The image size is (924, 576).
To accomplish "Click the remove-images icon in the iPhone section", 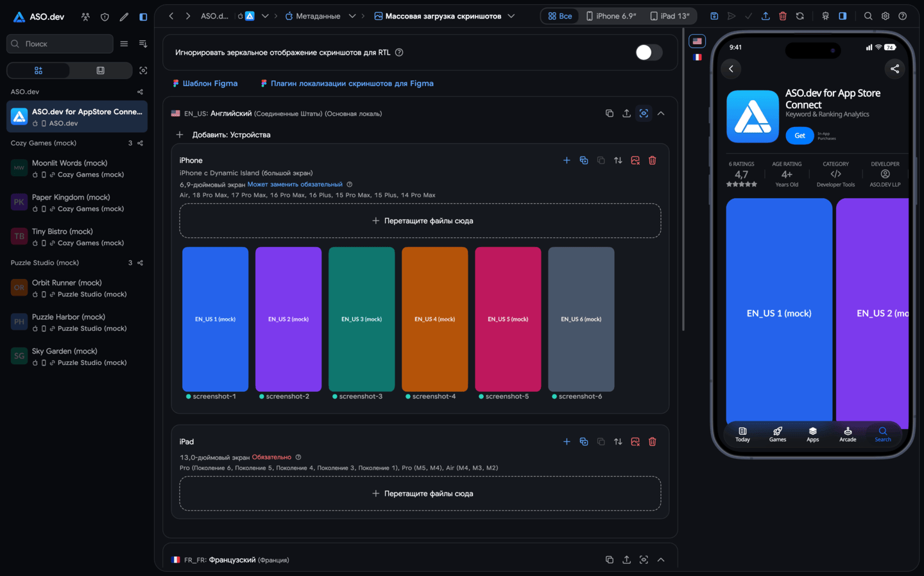I will (x=635, y=160).
